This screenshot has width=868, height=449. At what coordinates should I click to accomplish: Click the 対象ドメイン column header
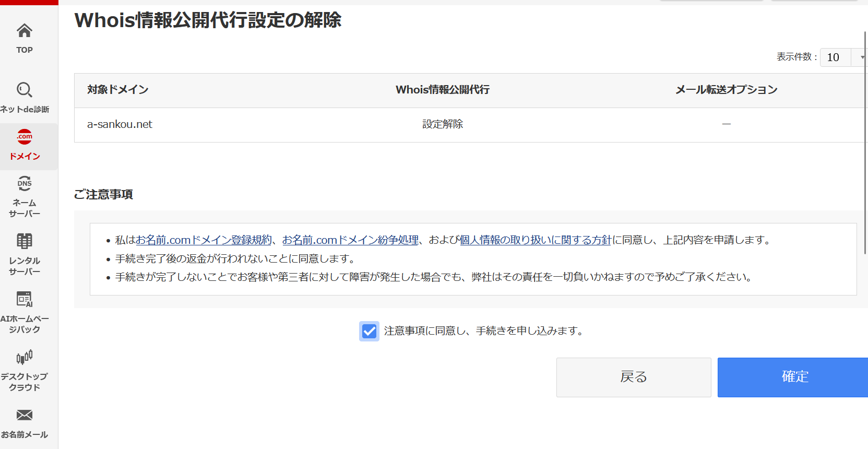click(x=118, y=90)
